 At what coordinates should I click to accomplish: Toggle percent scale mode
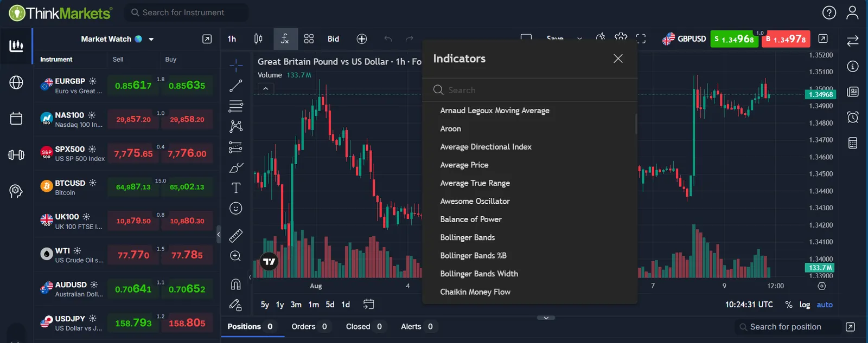pyautogui.click(x=789, y=305)
